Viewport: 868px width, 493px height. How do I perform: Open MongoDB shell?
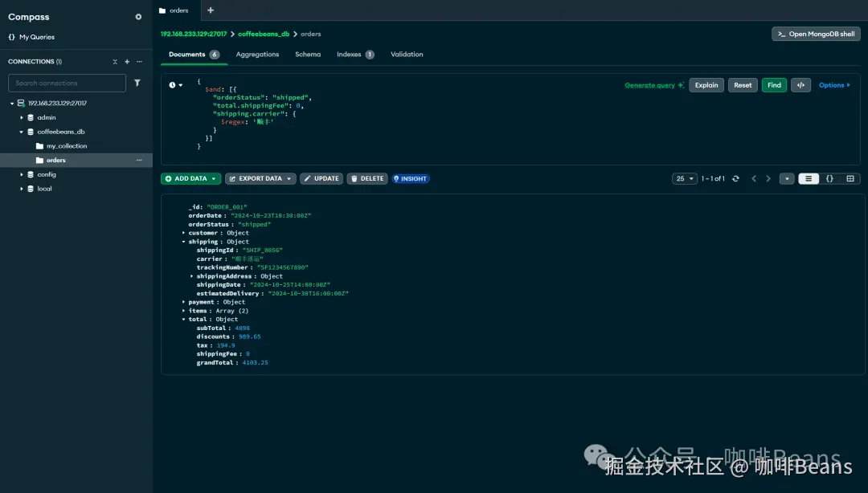coord(816,35)
